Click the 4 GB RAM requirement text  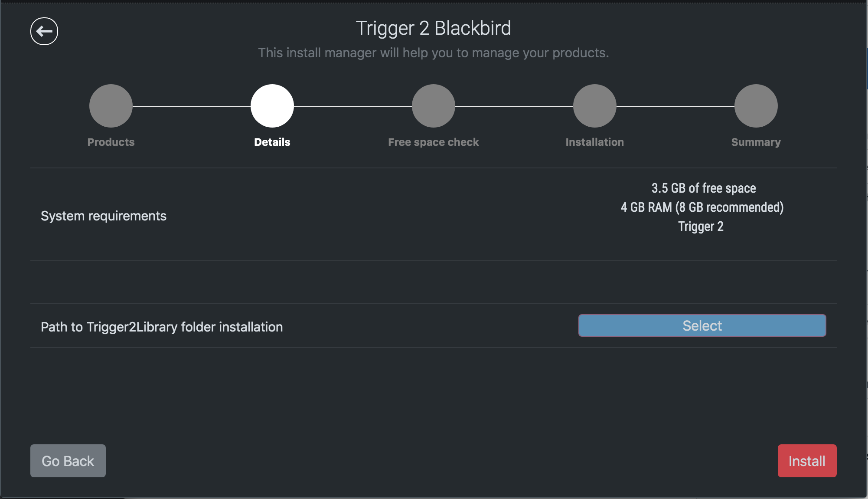[x=702, y=207]
